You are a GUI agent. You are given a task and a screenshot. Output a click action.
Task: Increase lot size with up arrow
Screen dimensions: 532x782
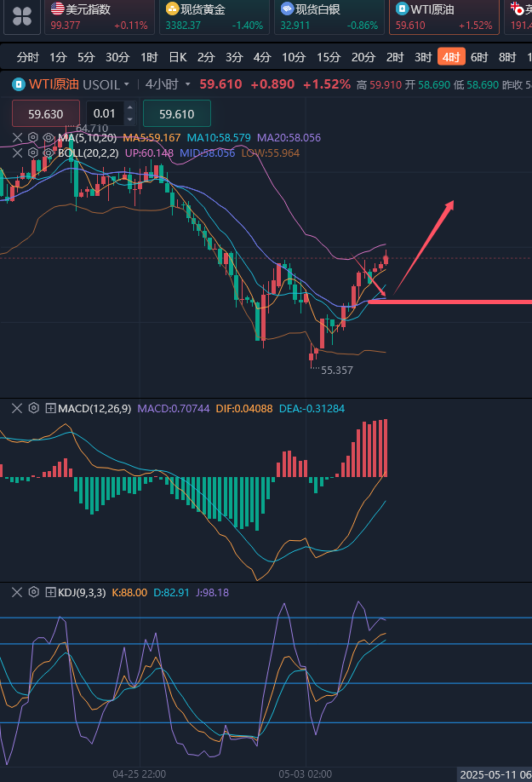tap(130, 107)
